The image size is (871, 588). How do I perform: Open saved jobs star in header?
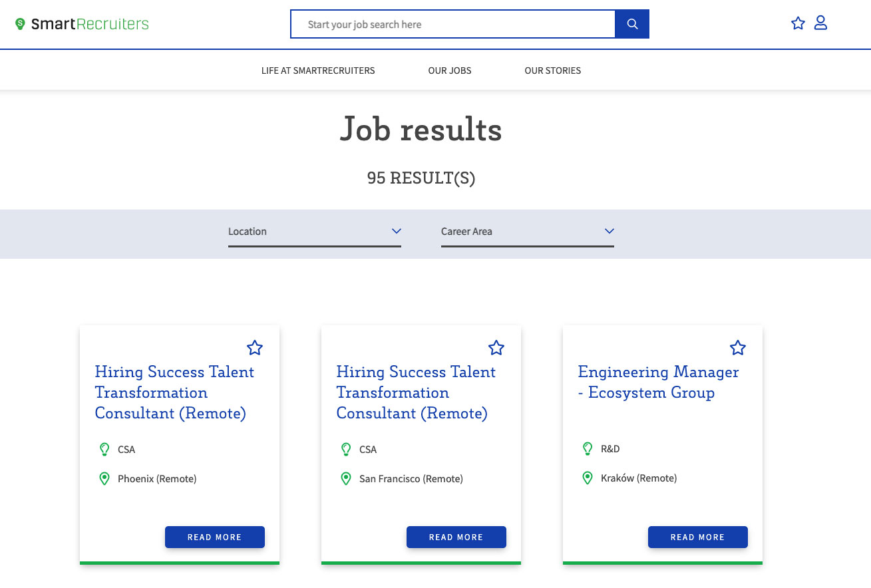(798, 23)
